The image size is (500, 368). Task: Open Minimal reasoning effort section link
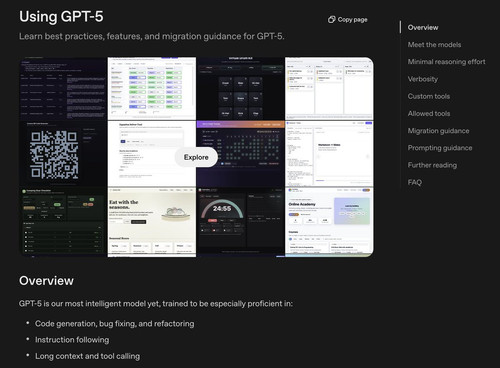pos(446,62)
